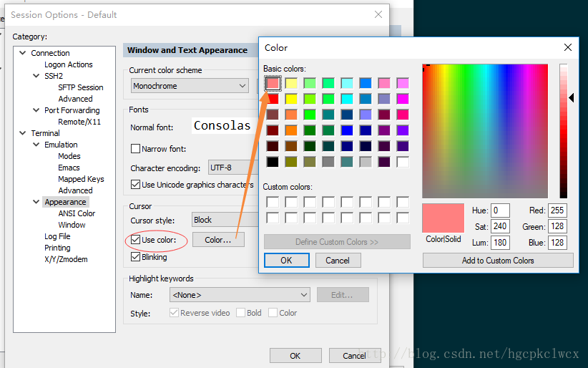588x368 pixels.
Task: Pick the pure red basic color swatch
Action: coord(273,99)
